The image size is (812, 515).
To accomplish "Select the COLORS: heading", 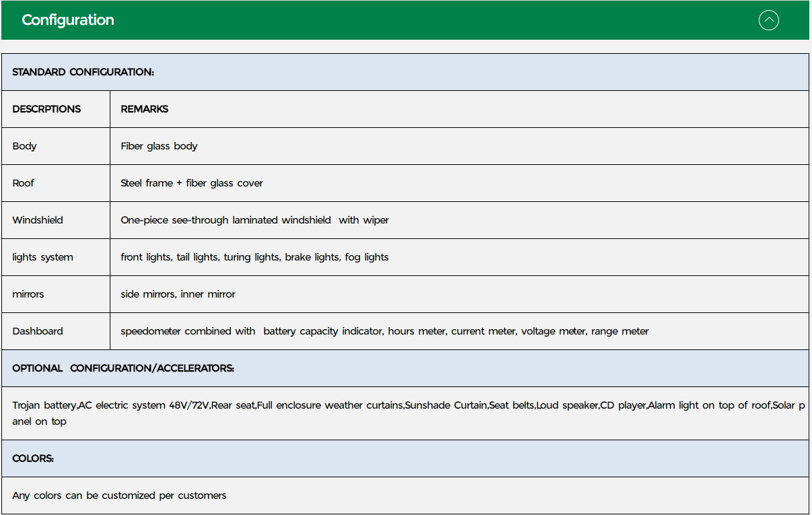I will point(33,458).
